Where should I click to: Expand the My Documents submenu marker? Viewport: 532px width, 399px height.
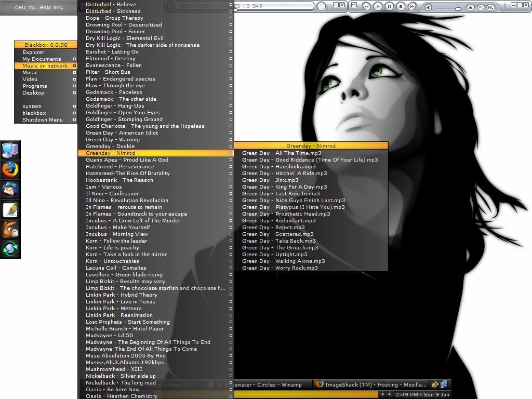[x=74, y=59]
